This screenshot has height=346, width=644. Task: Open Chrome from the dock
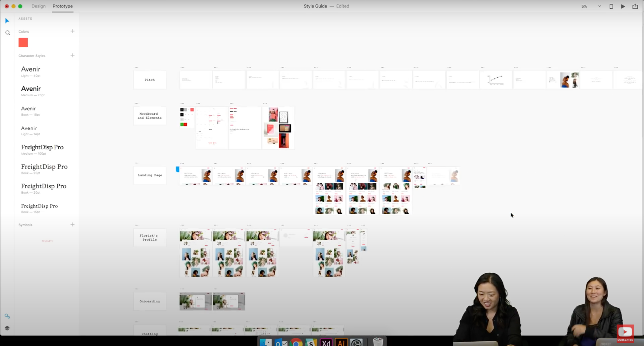pyautogui.click(x=296, y=343)
